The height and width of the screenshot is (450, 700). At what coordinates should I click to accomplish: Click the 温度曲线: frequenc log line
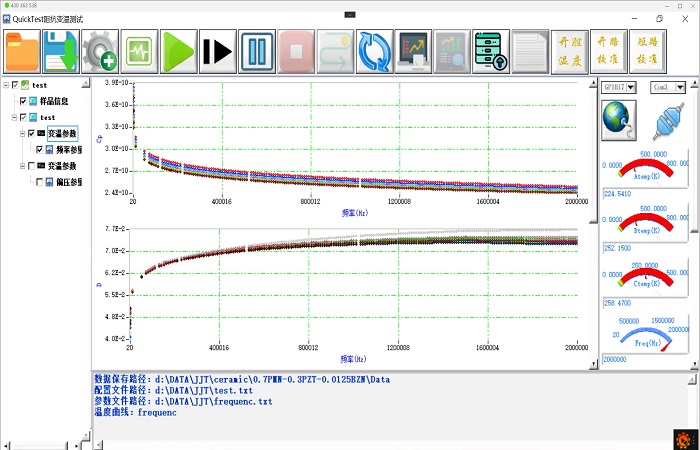(135, 412)
